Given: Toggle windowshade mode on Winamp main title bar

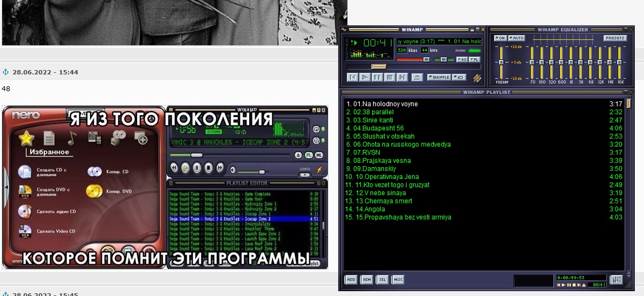Looking at the screenshot, I should click(x=478, y=30).
